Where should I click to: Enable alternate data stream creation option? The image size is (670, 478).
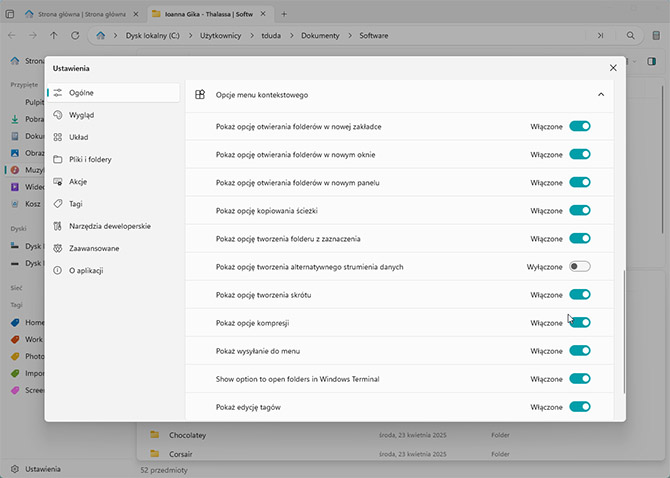pyautogui.click(x=580, y=267)
